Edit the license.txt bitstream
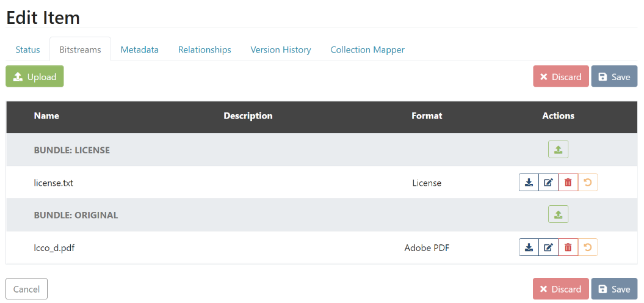The width and height of the screenshot is (644, 303). tap(548, 183)
